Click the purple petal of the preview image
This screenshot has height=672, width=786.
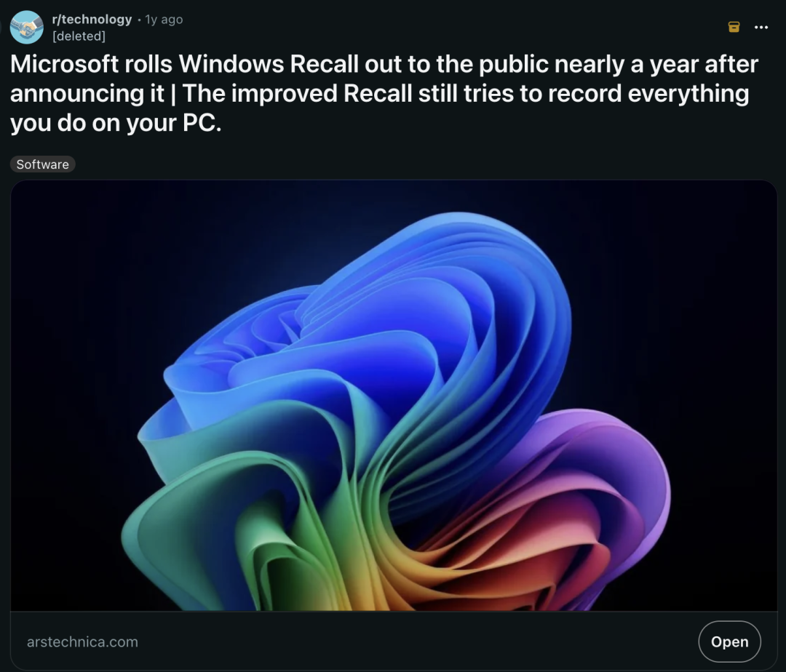click(x=602, y=476)
